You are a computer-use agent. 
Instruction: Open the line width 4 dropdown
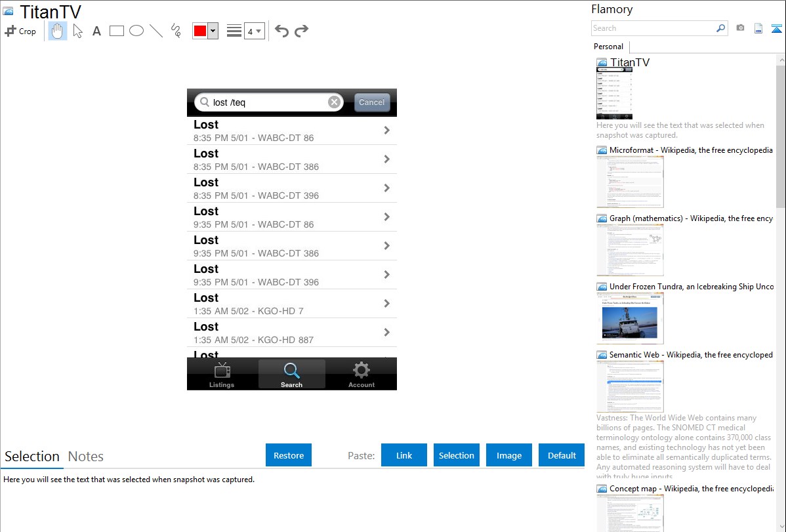coord(255,31)
